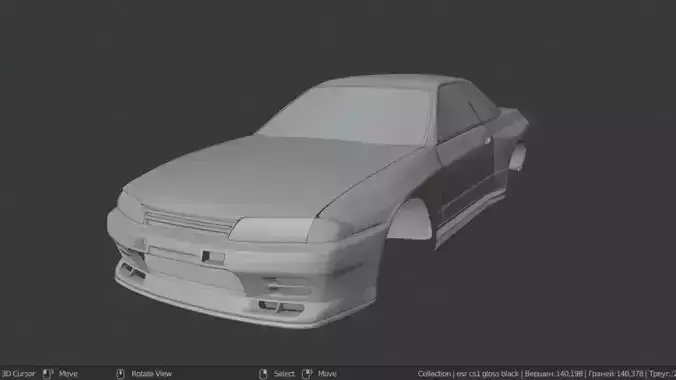The height and width of the screenshot is (380, 676).
Task: Click the mouse-drag icon beside the first 'Move' hint
Action: coord(48,374)
